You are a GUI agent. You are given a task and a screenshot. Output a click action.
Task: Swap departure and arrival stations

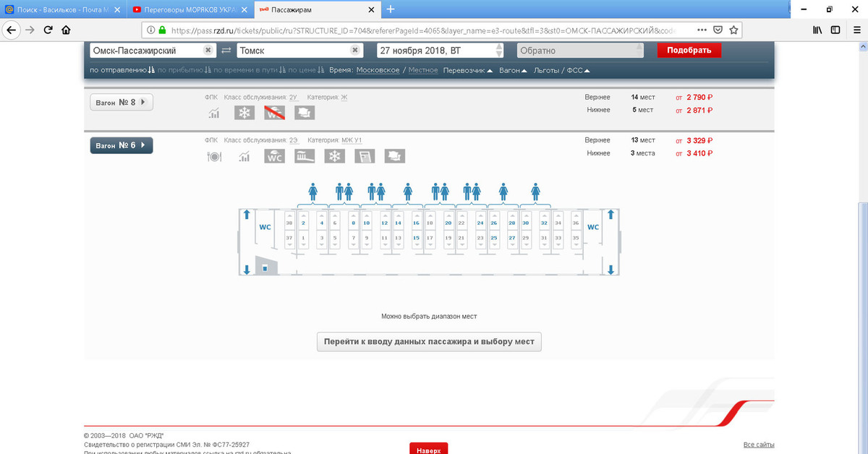(x=226, y=51)
